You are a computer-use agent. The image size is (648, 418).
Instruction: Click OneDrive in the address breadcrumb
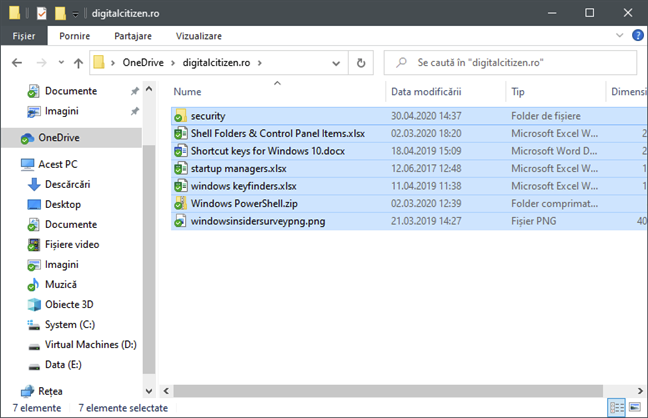point(143,62)
